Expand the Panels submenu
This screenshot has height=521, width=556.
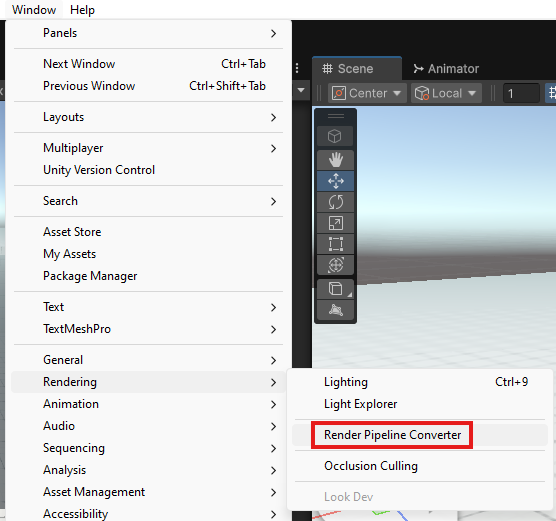tap(148, 33)
